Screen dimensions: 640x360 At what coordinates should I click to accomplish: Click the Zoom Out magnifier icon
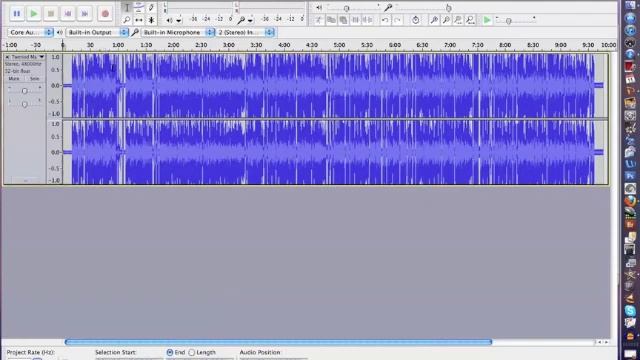click(x=447, y=20)
